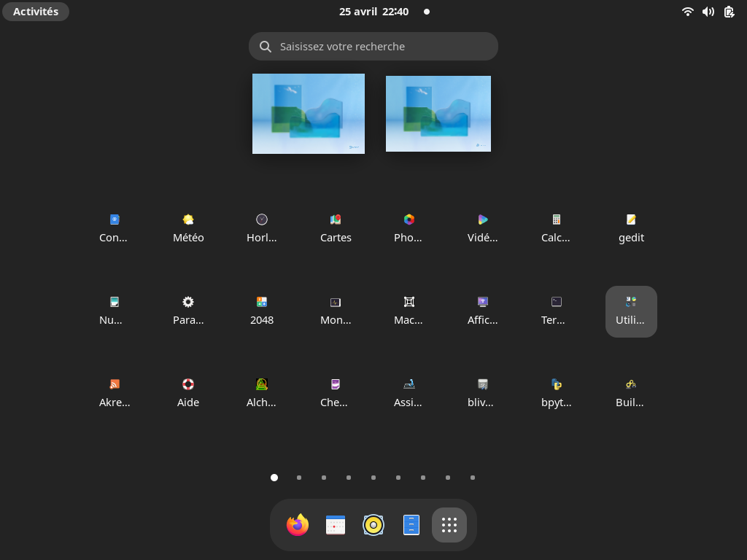Screen dimensions: 747x560
Task: Open the Horloges clock app
Action: (262, 219)
